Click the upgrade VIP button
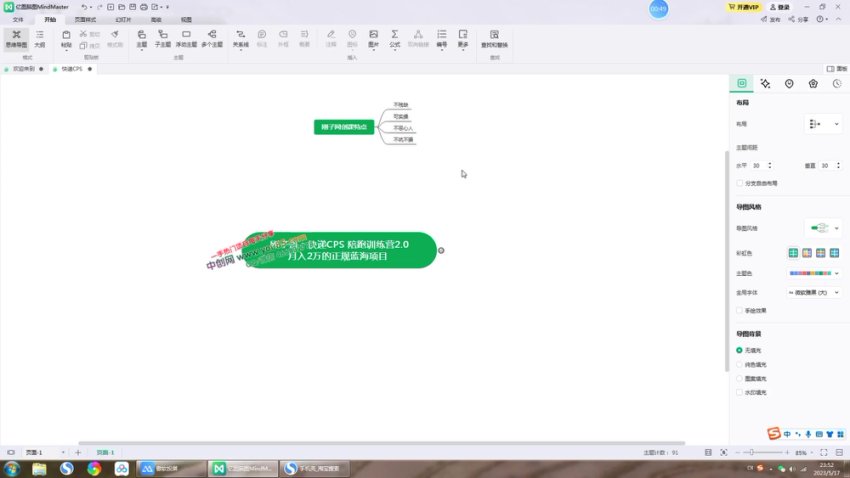 [x=744, y=7]
